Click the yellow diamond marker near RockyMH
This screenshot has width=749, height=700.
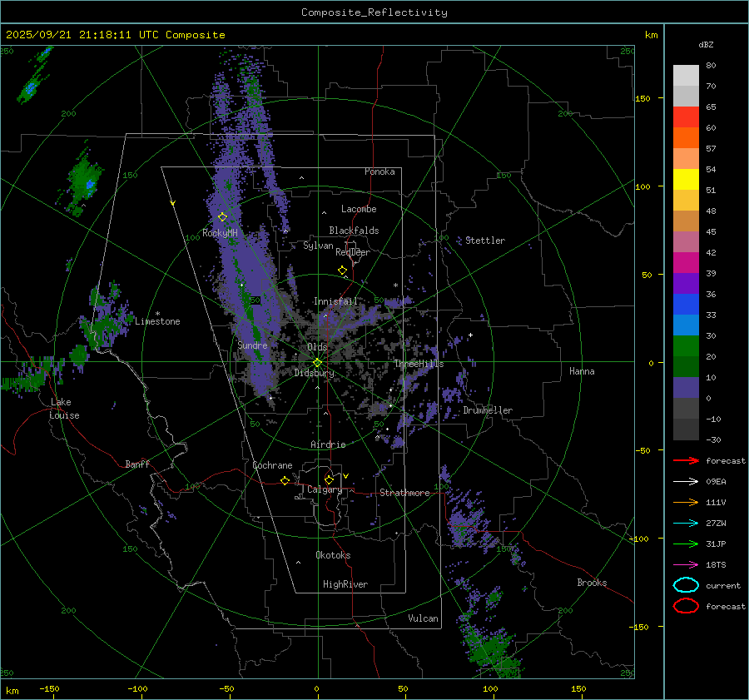(222, 216)
